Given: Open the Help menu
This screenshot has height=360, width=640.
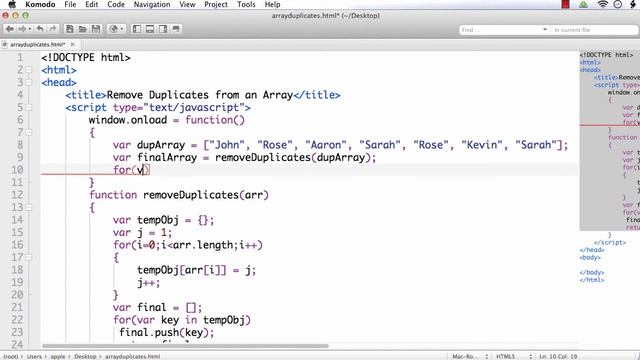Looking at the screenshot, I should coord(272,4).
